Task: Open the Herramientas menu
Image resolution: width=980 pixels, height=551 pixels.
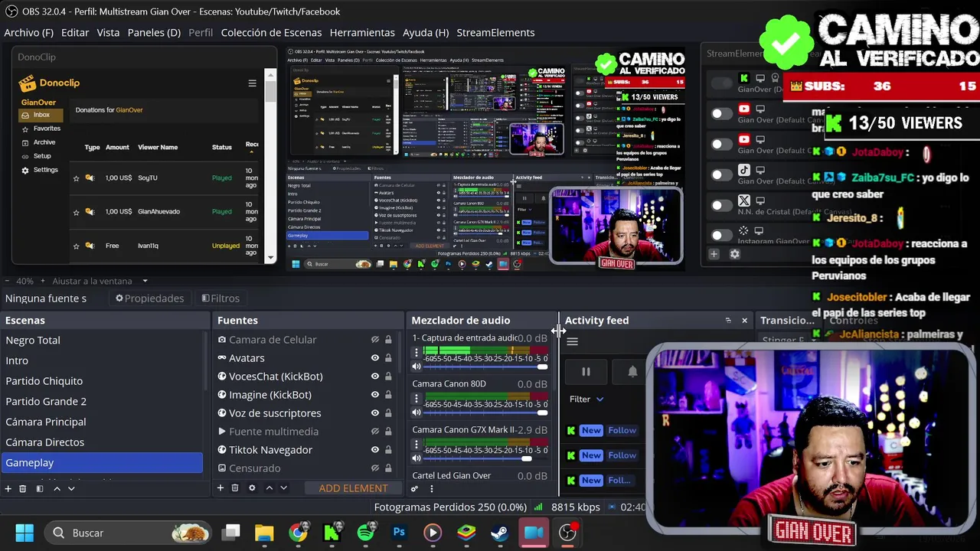Action: (362, 32)
